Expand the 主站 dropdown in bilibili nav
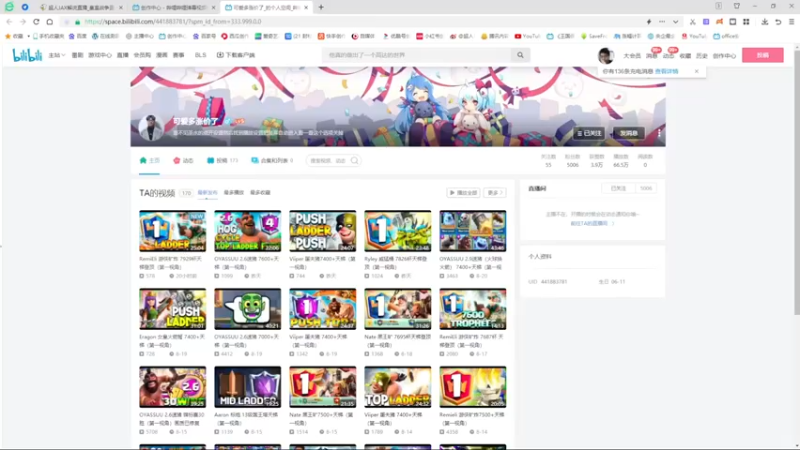This screenshot has height=450, width=800. (57, 55)
